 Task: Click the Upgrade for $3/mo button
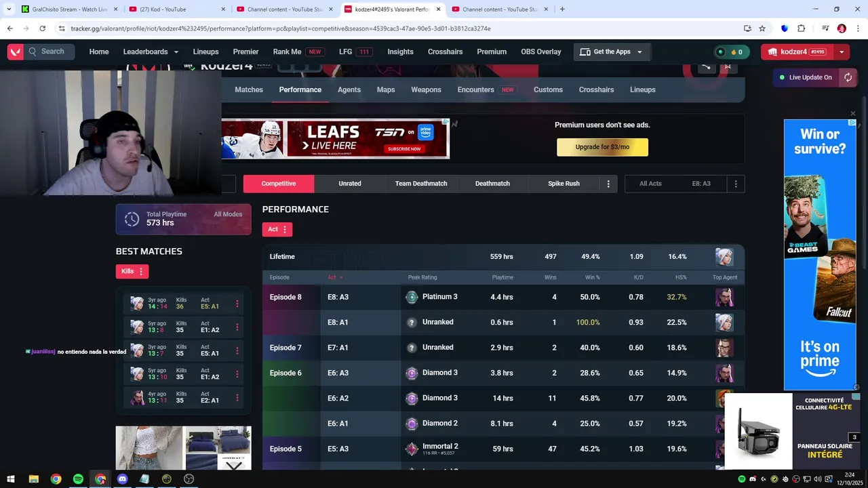click(602, 147)
